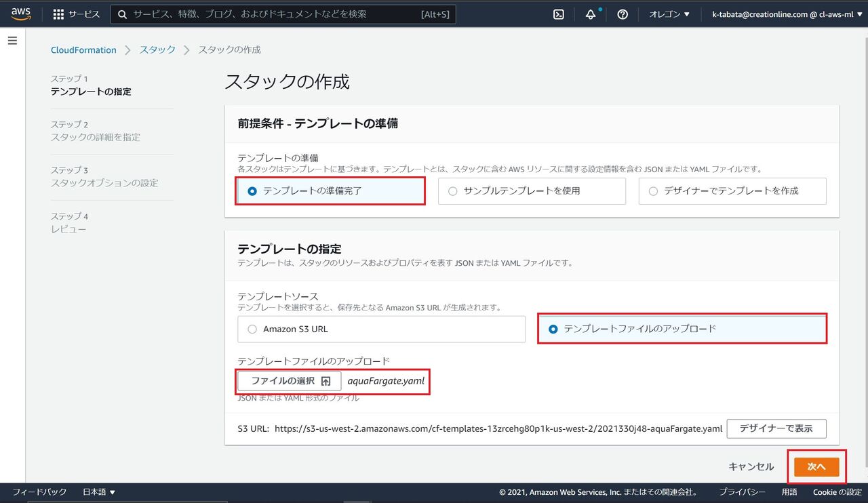Focus the AWS services search box

(283, 14)
